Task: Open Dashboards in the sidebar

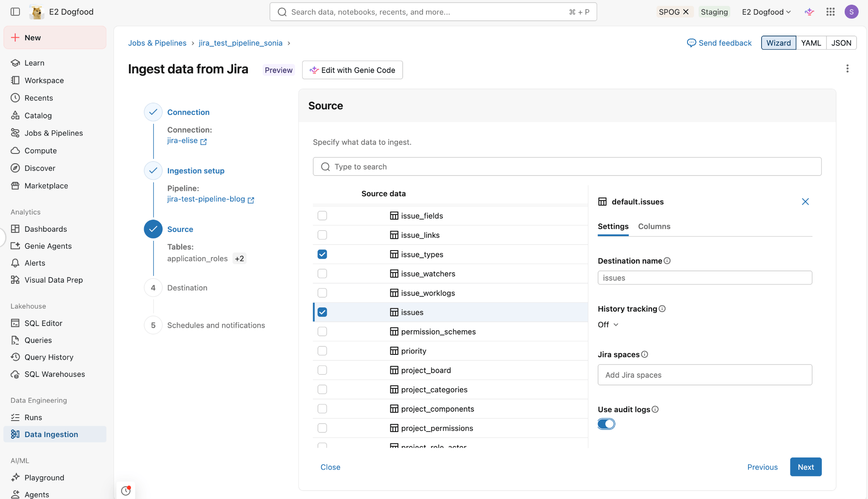Action: point(46,229)
